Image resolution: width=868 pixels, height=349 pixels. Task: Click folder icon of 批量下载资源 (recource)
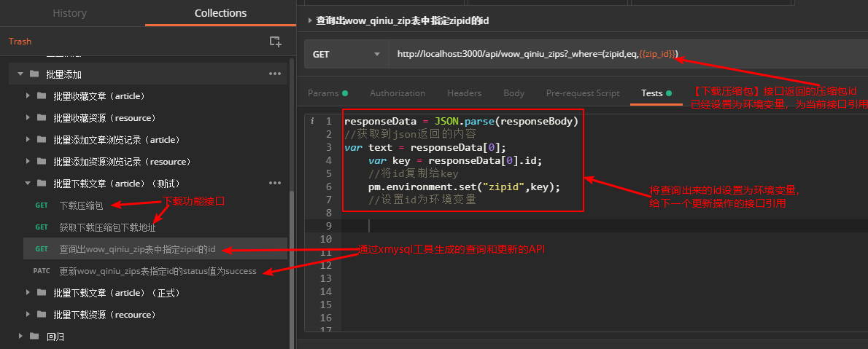pos(42,314)
